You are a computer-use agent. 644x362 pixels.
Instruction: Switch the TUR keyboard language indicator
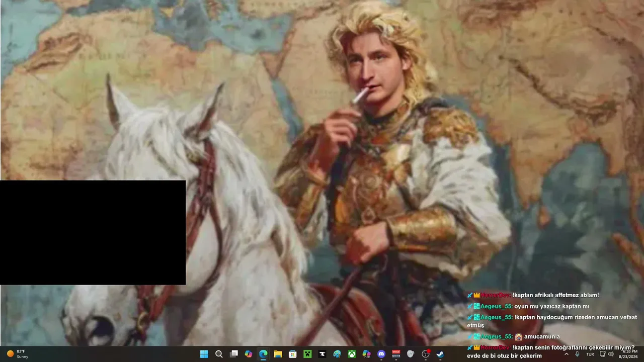(x=590, y=354)
